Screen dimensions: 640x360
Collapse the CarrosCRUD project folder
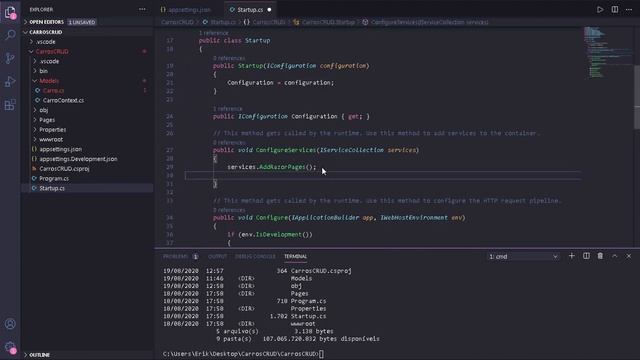point(87,51)
